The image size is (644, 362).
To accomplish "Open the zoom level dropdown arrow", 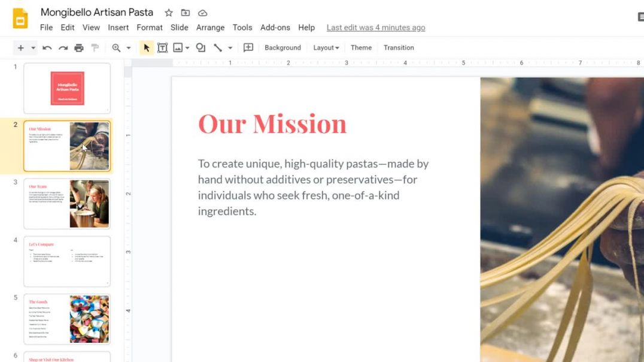I will 129,48.
